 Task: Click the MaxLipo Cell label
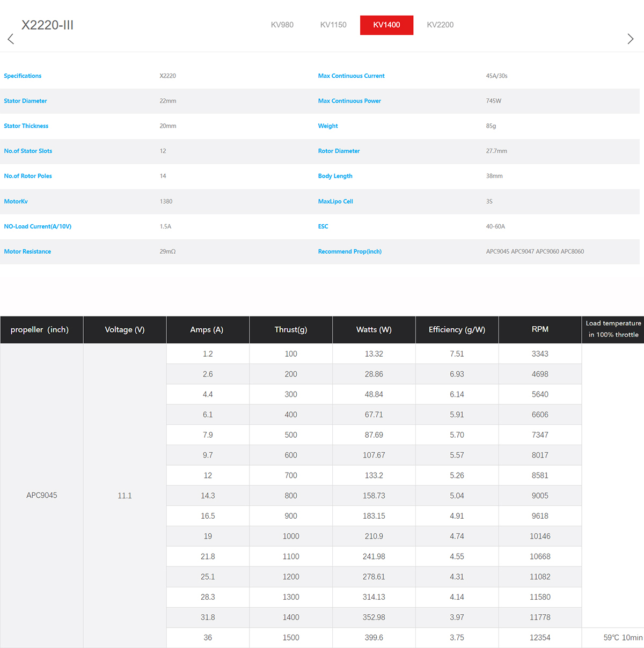(335, 202)
